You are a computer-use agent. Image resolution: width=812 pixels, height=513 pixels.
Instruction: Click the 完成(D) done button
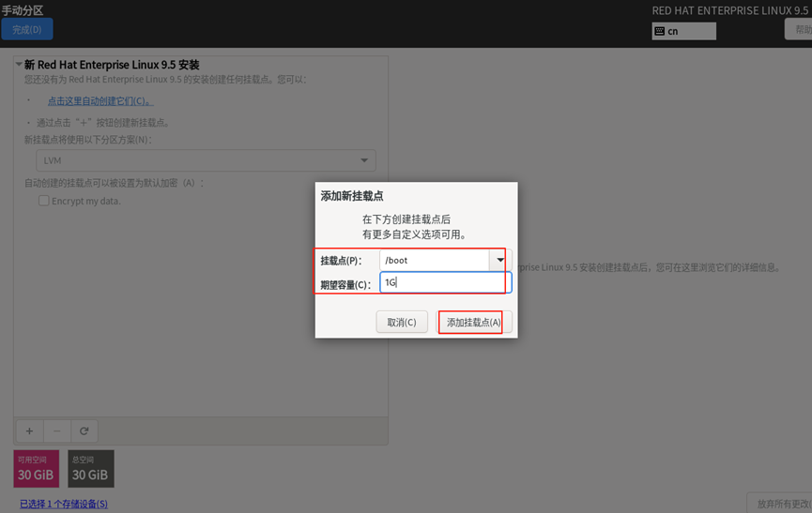(27, 29)
